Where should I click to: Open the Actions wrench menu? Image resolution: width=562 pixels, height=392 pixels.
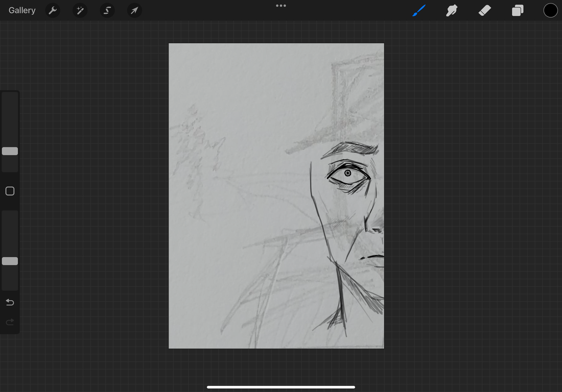pyautogui.click(x=53, y=10)
